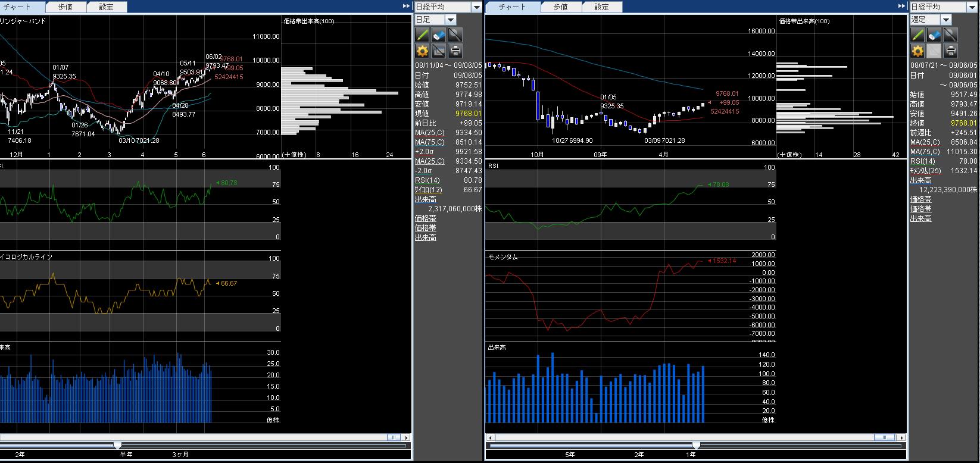
Task: Click the printer icon in right chart panel
Action: (x=951, y=51)
